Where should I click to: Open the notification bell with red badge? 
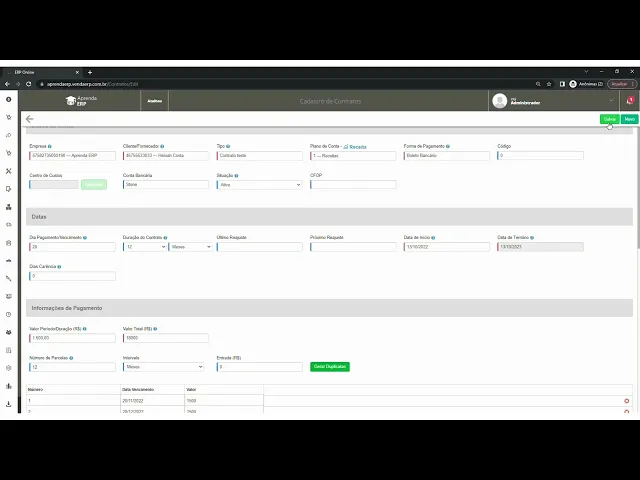coord(630,100)
